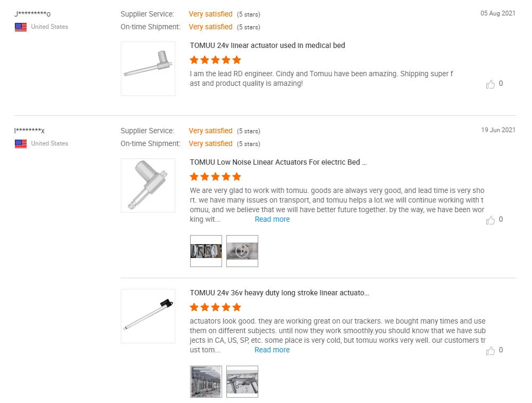This screenshot has width=532, height=403.
Task: Click the United States flag for user J*********o
Action: tap(21, 27)
